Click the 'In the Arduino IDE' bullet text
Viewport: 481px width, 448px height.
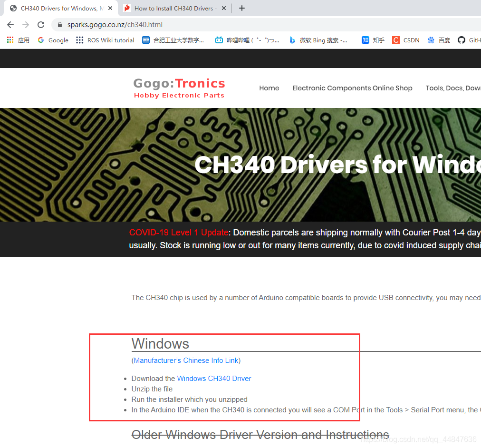click(x=306, y=409)
